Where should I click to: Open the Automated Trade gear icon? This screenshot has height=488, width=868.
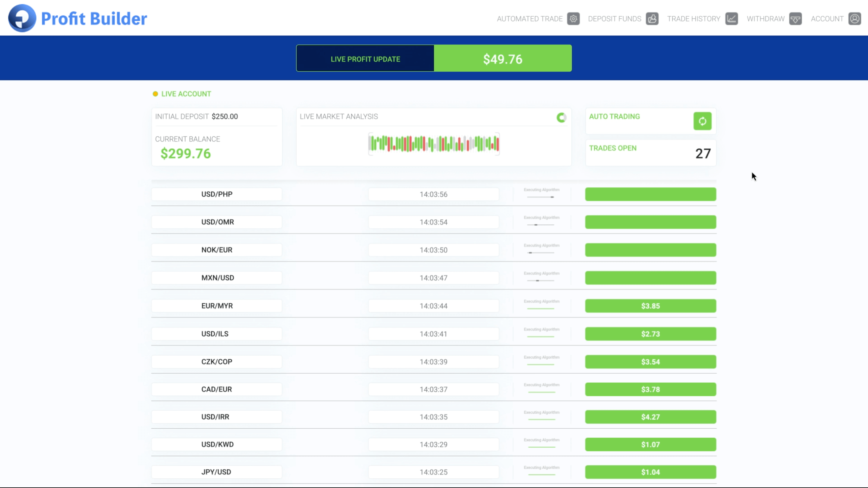click(x=573, y=19)
